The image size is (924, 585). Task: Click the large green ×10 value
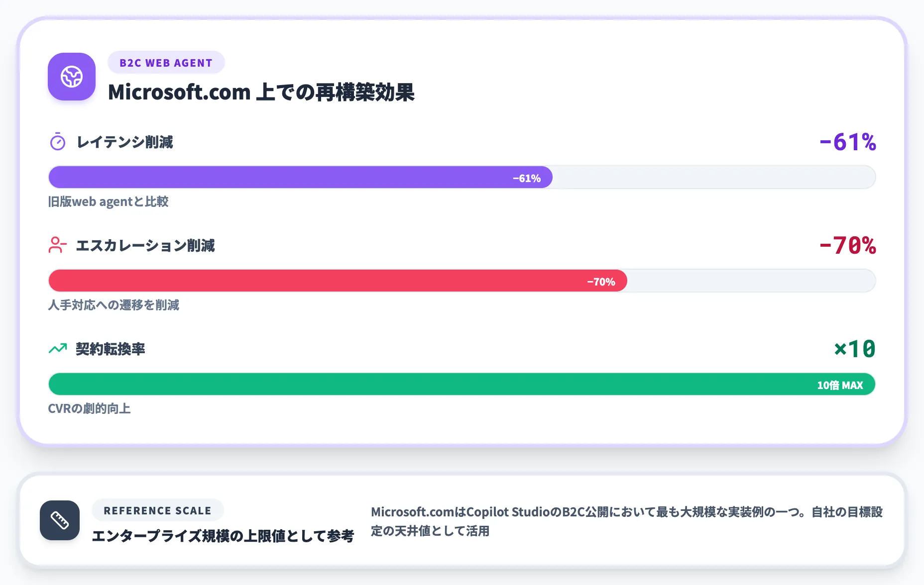coord(855,349)
